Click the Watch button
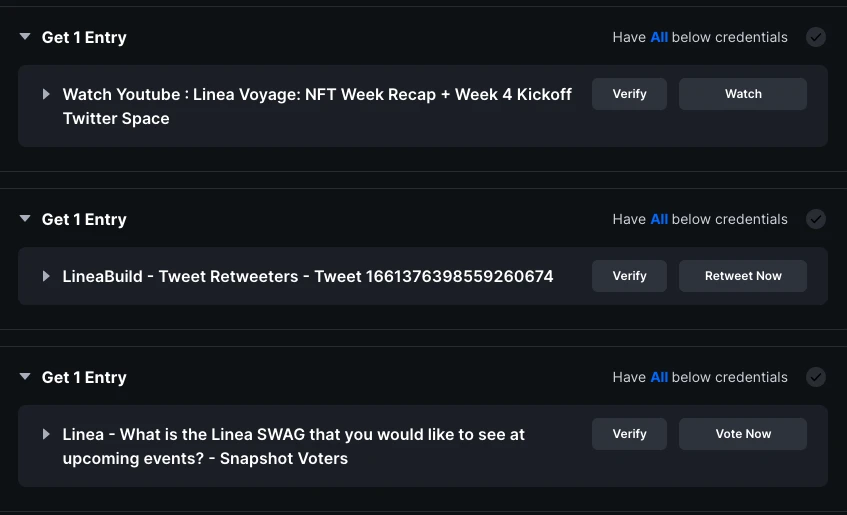 point(743,94)
